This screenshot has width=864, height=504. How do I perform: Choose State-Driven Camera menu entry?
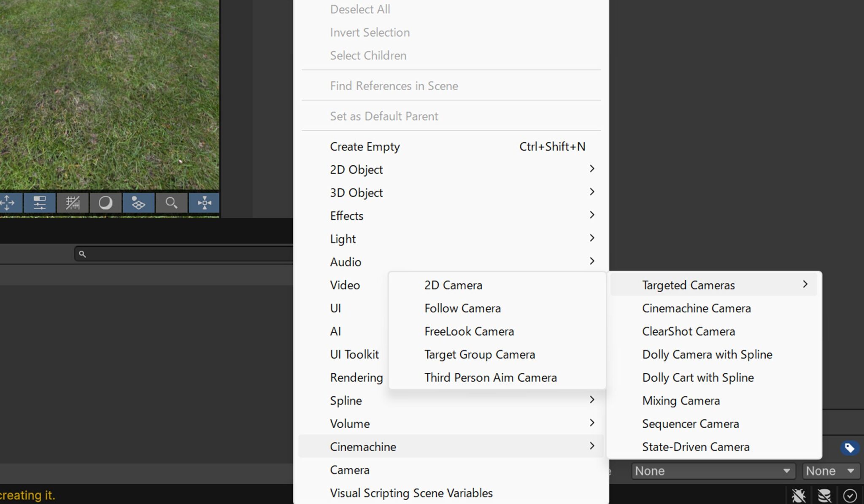pos(695,447)
